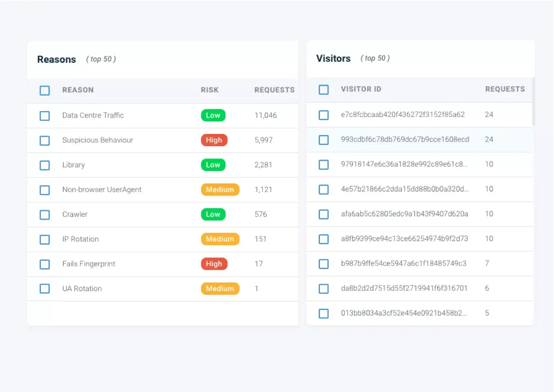This screenshot has width=554, height=392.
Task: Select the IP Rotation reason
Action: 45,240
